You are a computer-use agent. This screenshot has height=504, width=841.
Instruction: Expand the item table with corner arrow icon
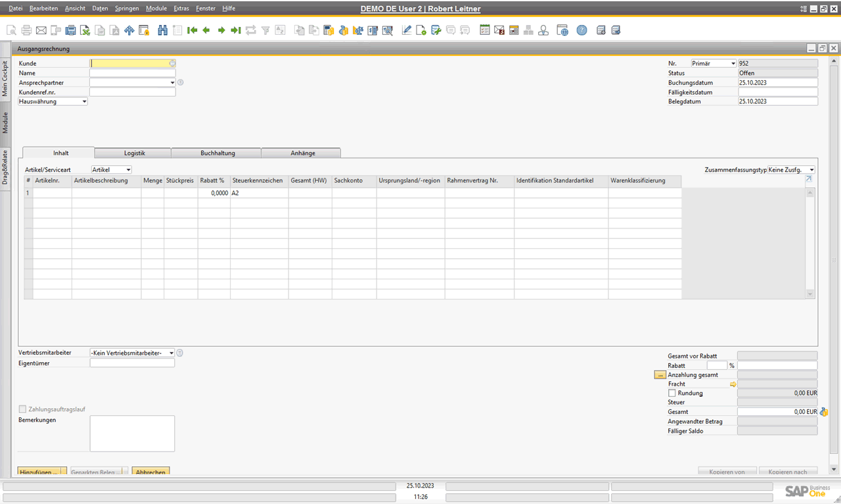pos(809,179)
